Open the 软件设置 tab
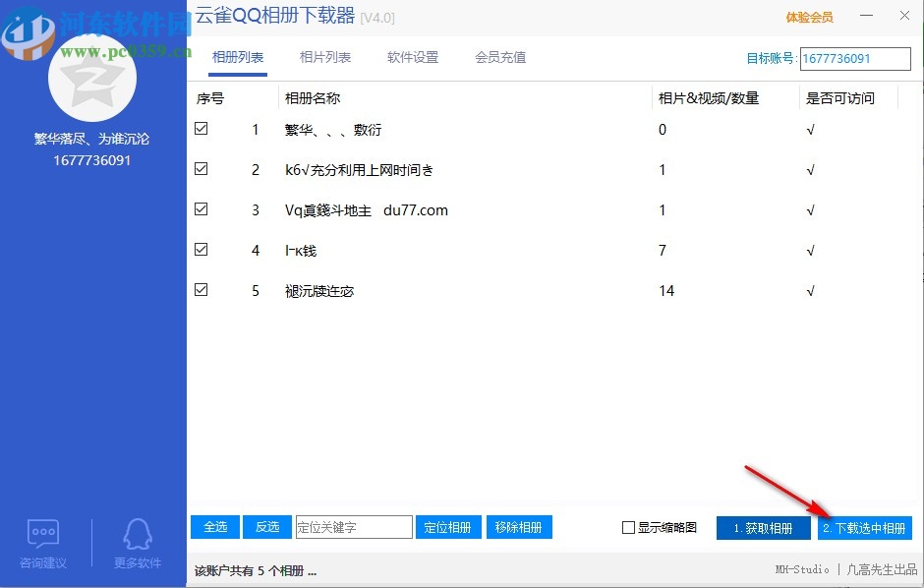 [411, 58]
